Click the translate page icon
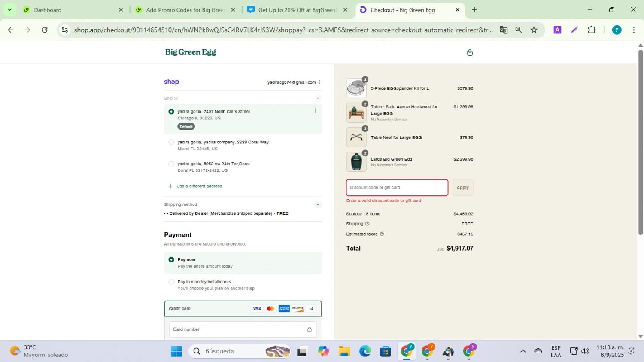Image resolution: width=644 pixels, height=362 pixels. click(x=504, y=30)
